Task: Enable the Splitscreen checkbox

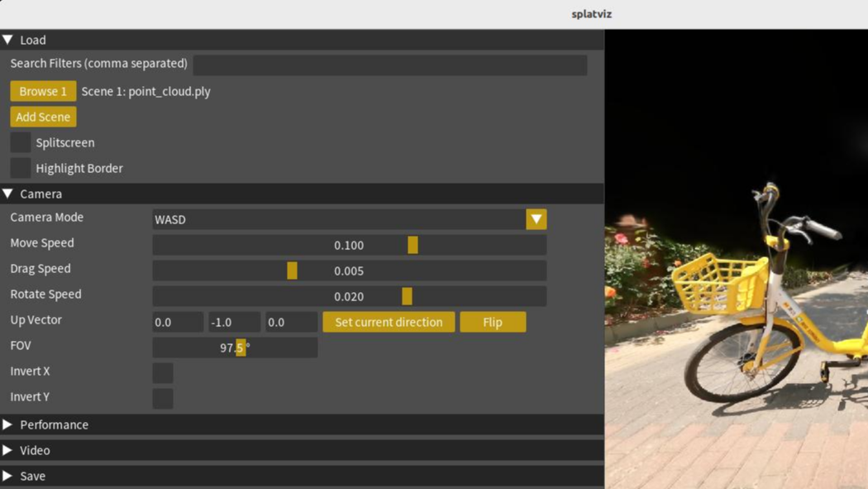Action: 21,142
